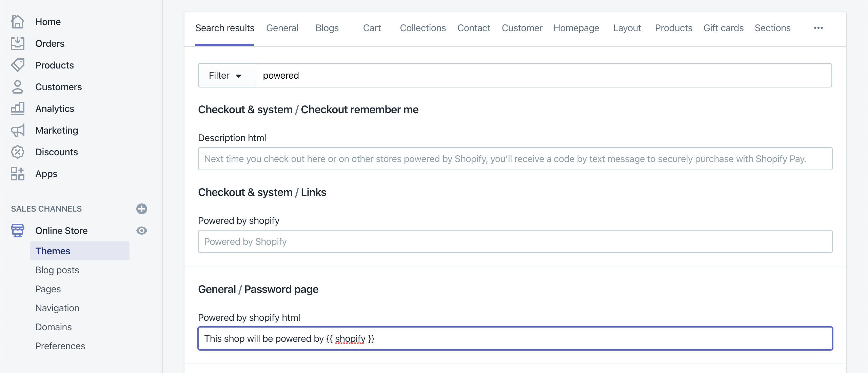
Task: Open the Preferences page link
Action: point(61,346)
